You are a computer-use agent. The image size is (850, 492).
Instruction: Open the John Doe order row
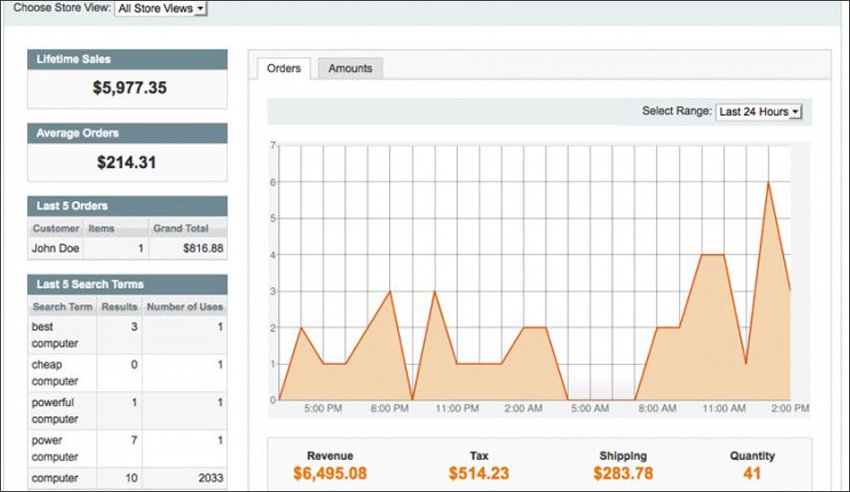pos(127,248)
